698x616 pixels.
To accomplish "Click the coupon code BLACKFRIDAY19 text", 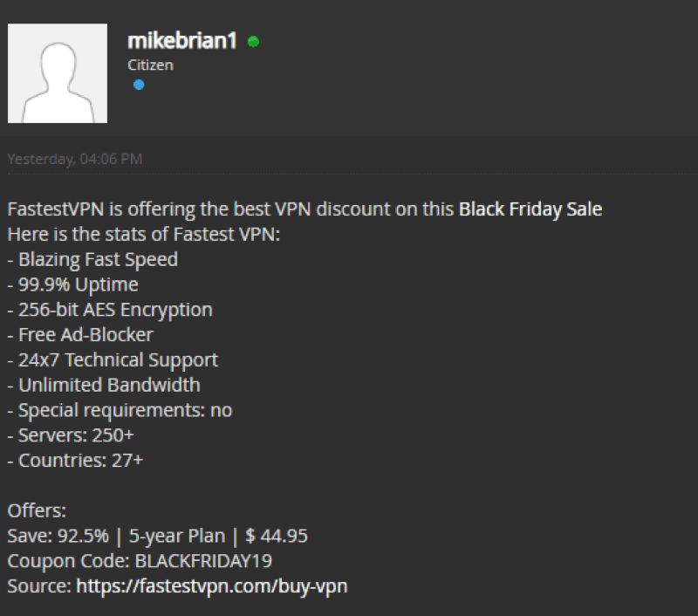I will click(203, 561).
